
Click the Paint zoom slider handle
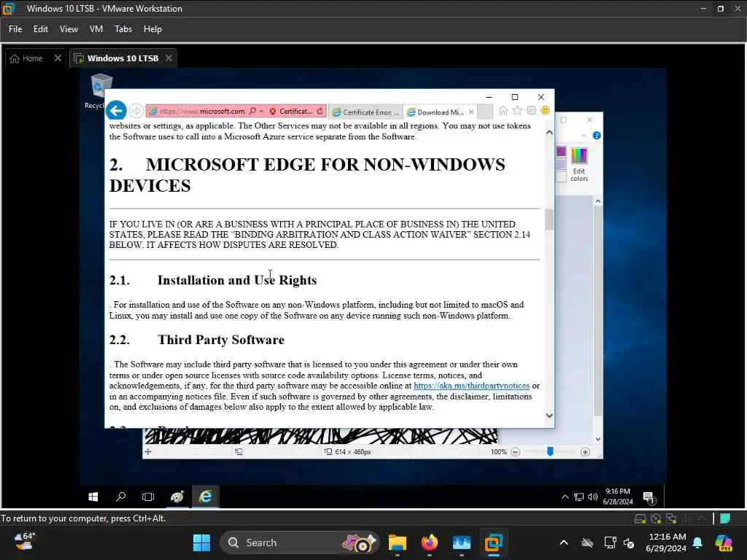coord(550,451)
